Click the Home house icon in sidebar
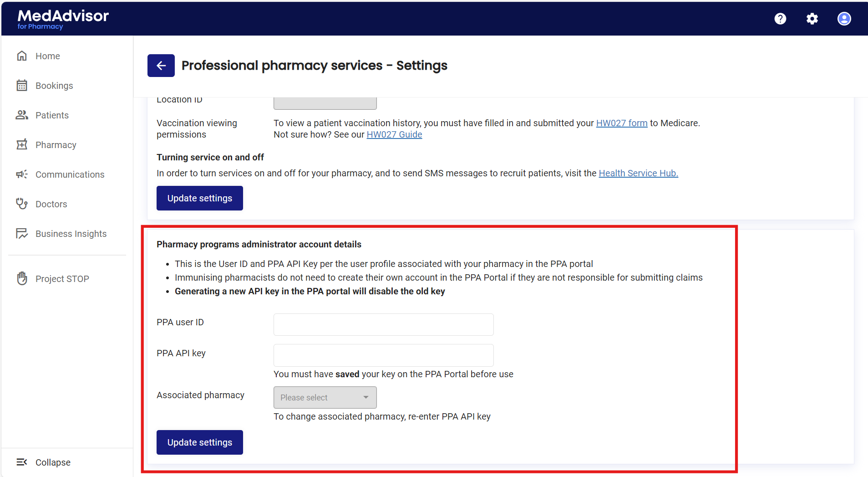This screenshot has width=868, height=477. coord(22,56)
